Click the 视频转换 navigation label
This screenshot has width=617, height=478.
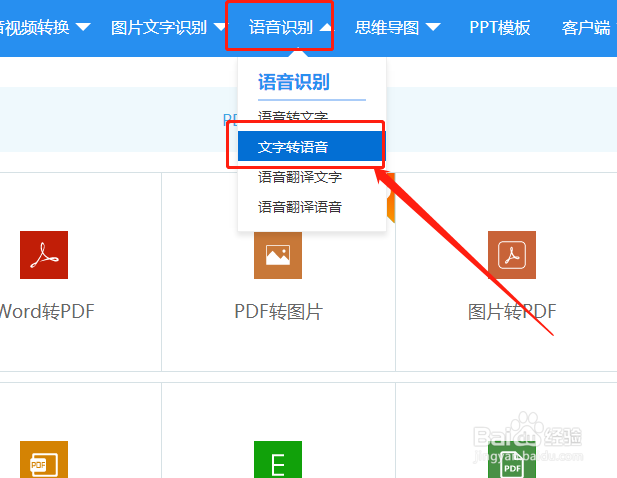click(x=35, y=28)
